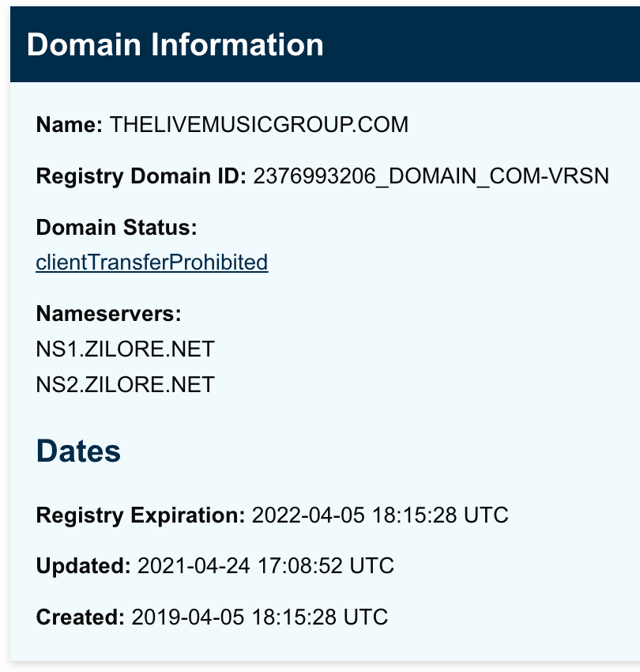Select the NS2.ZILORE.NET nameserver
Screen dimensions: 640x672
125,384
